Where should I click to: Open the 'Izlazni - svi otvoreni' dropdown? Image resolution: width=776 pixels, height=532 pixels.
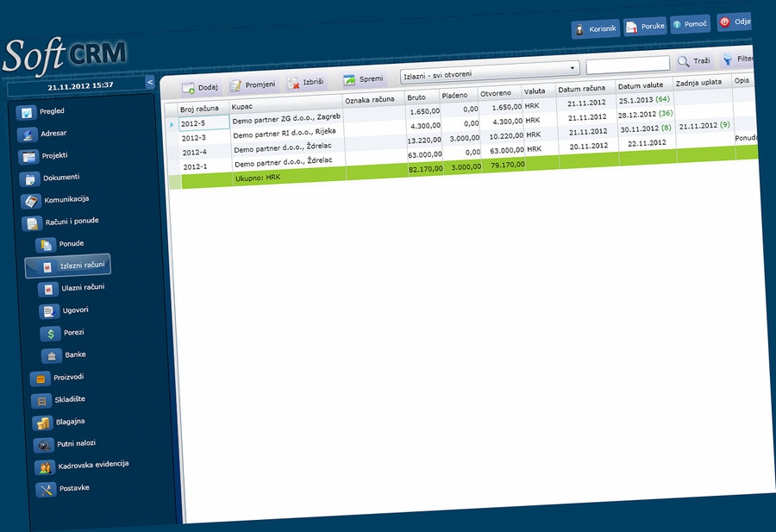(x=489, y=72)
